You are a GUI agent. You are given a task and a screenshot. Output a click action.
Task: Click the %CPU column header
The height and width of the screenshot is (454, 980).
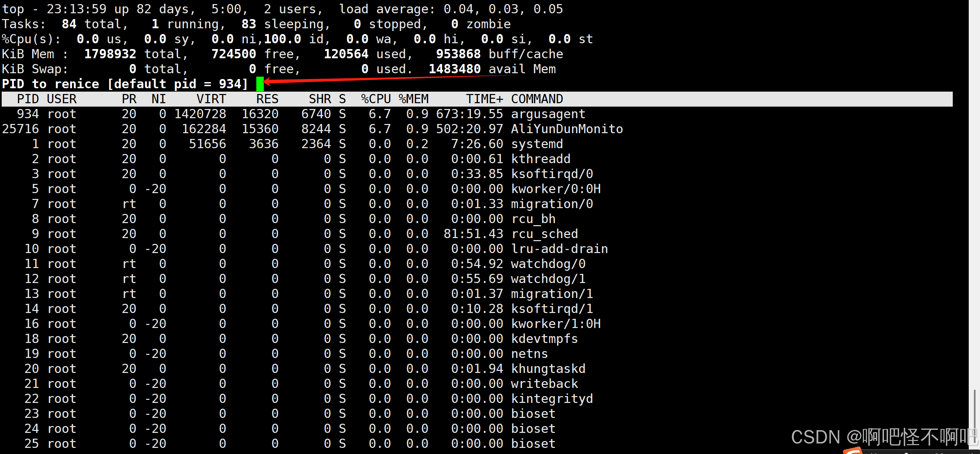coord(375,99)
